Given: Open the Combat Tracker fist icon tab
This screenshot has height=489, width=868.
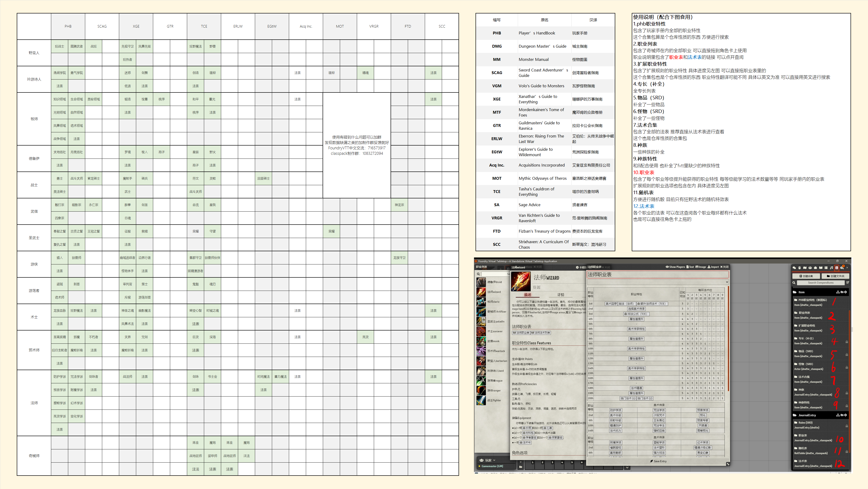Looking at the screenshot, I should pyautogui.click(x=800, y=268).
